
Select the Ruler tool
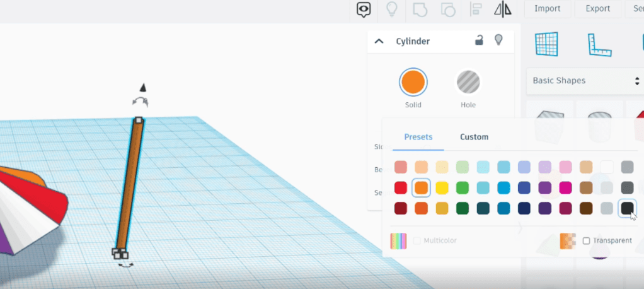tap(599, 44)
